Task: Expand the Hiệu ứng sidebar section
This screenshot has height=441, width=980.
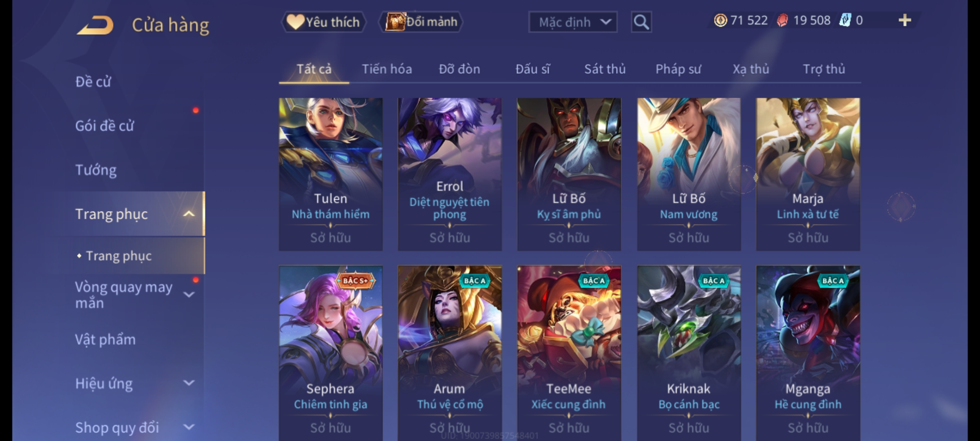Action: point(189,383)
